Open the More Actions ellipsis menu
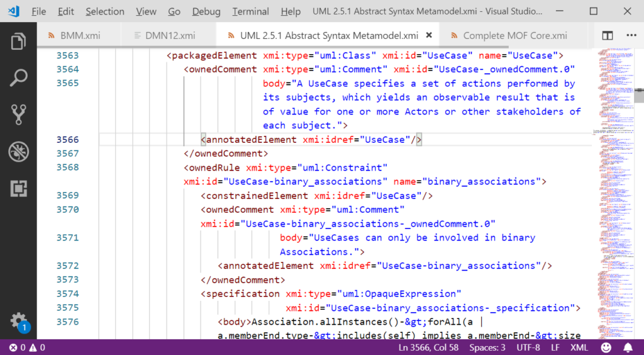Image resolution: width=644 pixels, height=355 pixels. click(x=631, y=36)
